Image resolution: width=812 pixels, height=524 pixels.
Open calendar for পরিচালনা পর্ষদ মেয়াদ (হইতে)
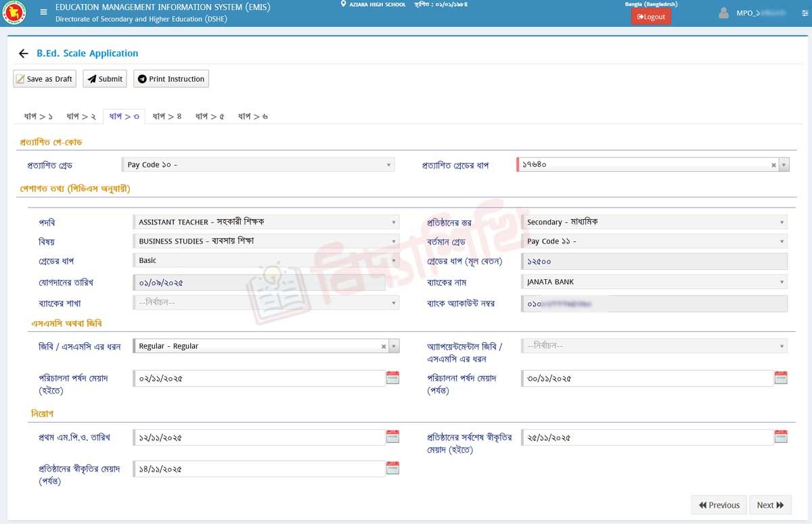(x=392, y=378)
